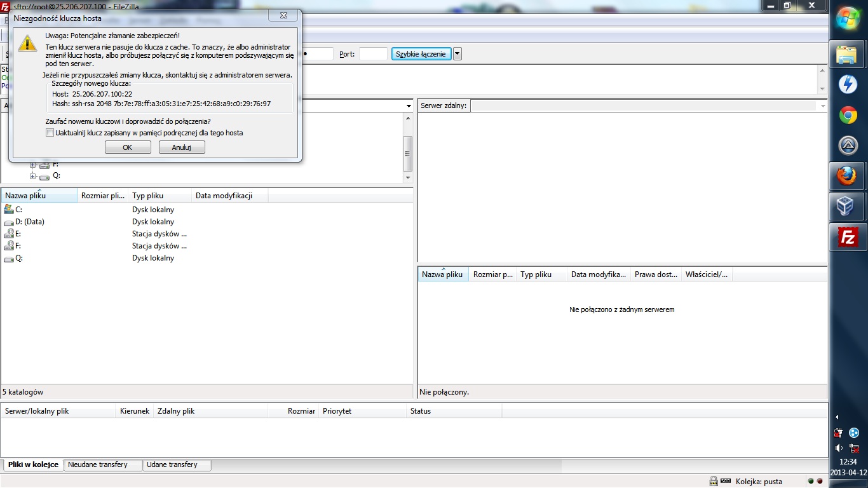Select the Q: drive icon in file list
The width and height of the screenshot is (868, 488).
(x=9, y=259)
